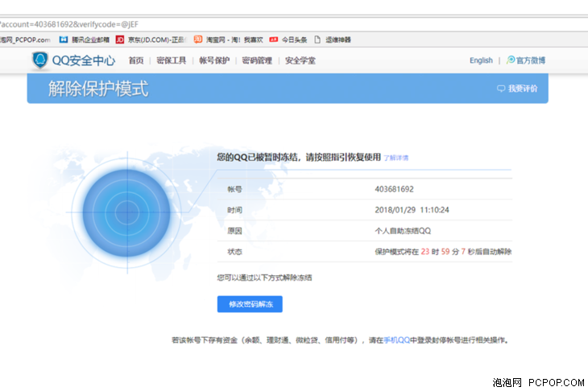Open the 密码管理 nav menu

tap(257, 60)
